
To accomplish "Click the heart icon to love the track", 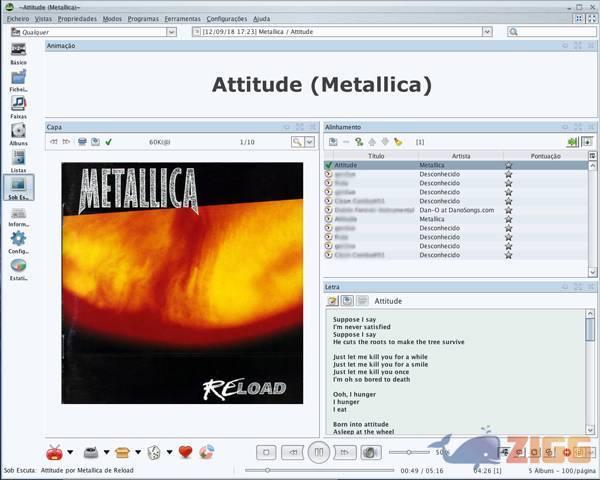I will click(x=185, y=453).
